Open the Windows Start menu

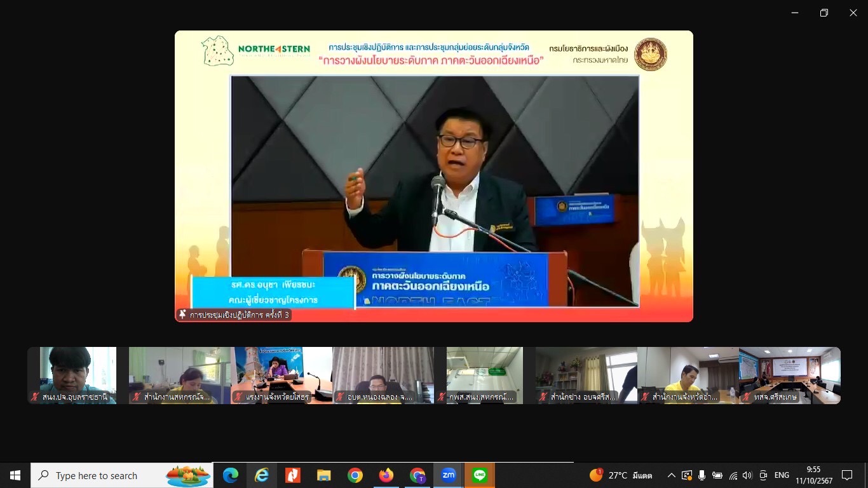click(x=15, y=475)
